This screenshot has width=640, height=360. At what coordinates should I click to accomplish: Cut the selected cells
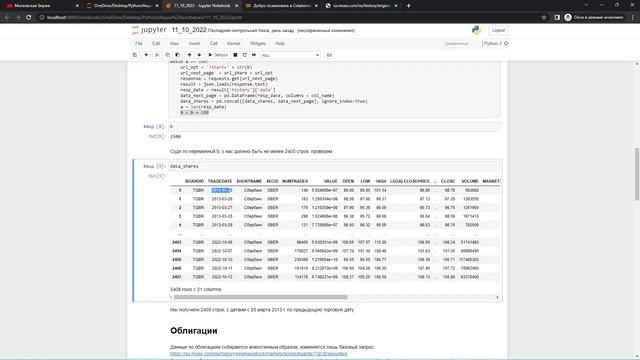pos(157,55)
